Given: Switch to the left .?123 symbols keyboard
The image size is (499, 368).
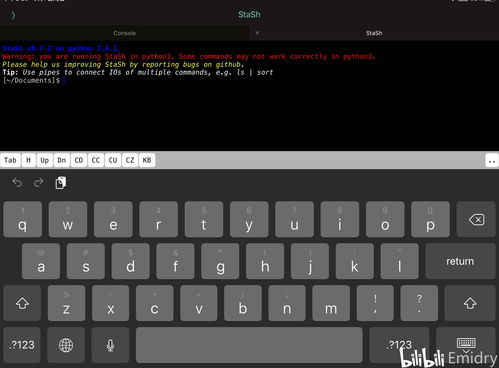Looking at the screenshot, I should tap(22, 345).
